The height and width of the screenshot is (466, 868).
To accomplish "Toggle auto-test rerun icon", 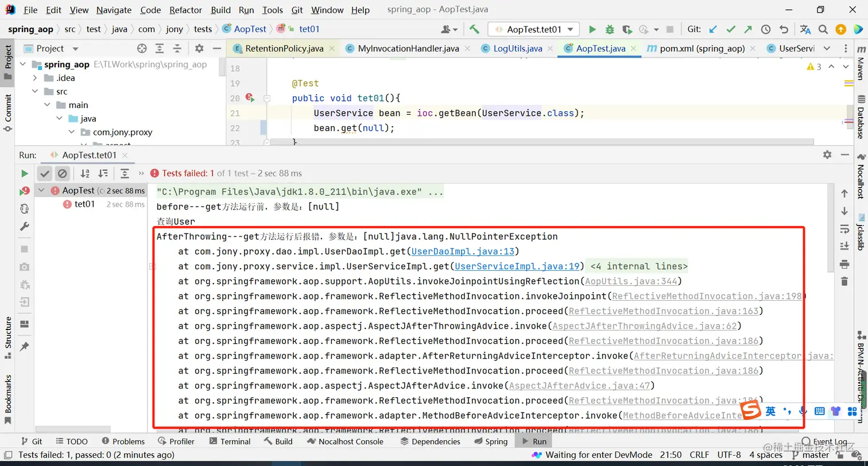I will pos(24,209).
